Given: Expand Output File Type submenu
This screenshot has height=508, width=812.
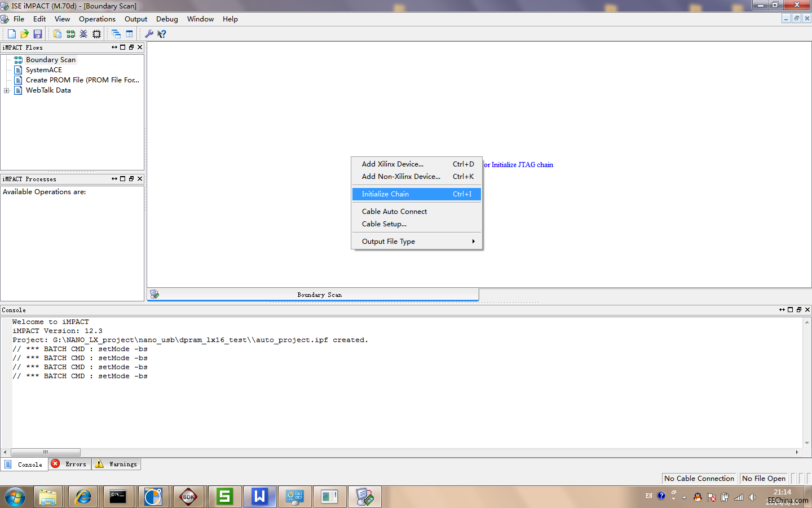Looking at the screenshot, I should (417, 242).
